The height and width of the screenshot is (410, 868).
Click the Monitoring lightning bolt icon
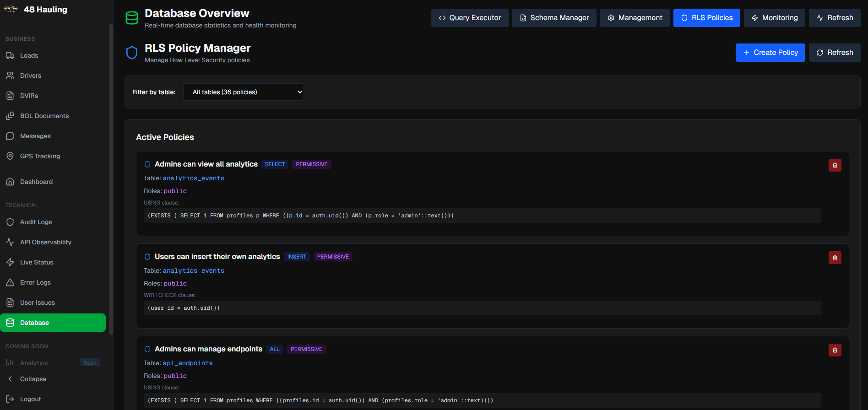(x=755, y=18)
